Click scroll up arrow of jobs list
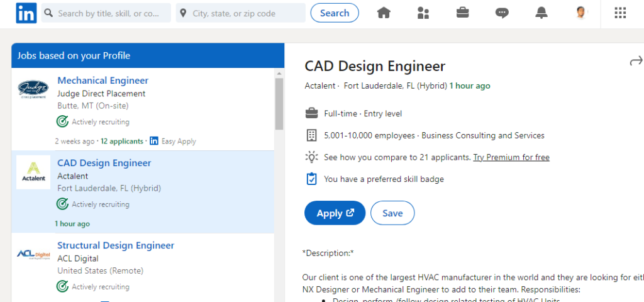The height and width of the screenshot is (302, 644). click(x=279, y=73)
